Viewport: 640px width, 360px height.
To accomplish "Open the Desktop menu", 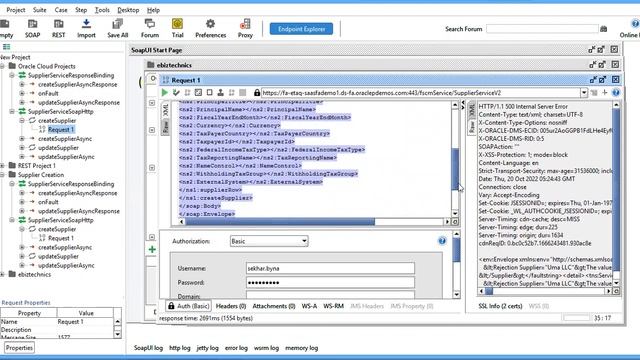I will (128, 10).
